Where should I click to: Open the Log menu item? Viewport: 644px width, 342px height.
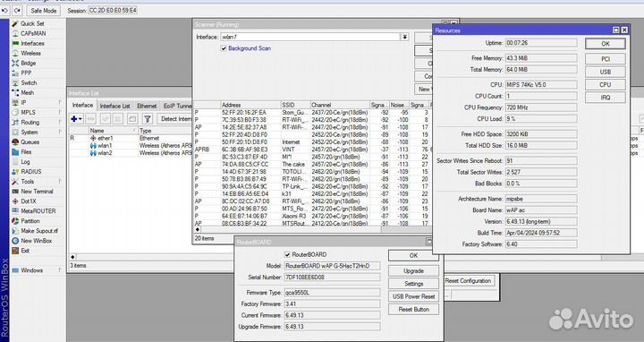click(25, 162)
